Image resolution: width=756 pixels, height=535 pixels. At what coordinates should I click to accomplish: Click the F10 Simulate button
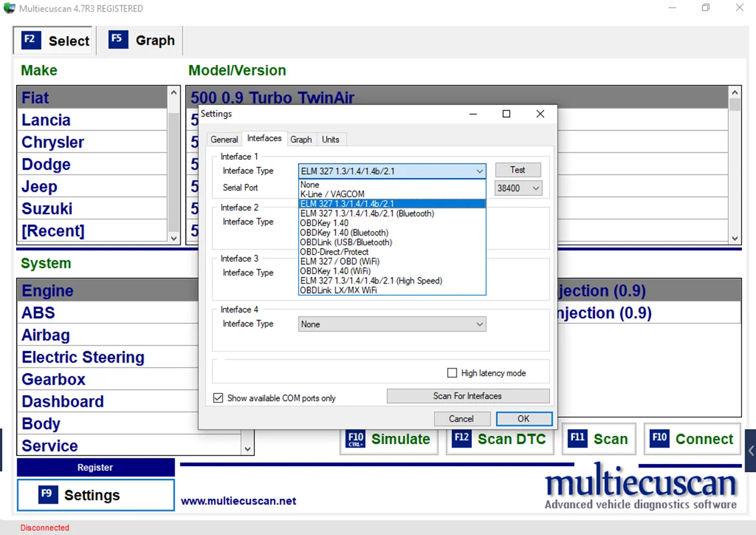[388, 439]
